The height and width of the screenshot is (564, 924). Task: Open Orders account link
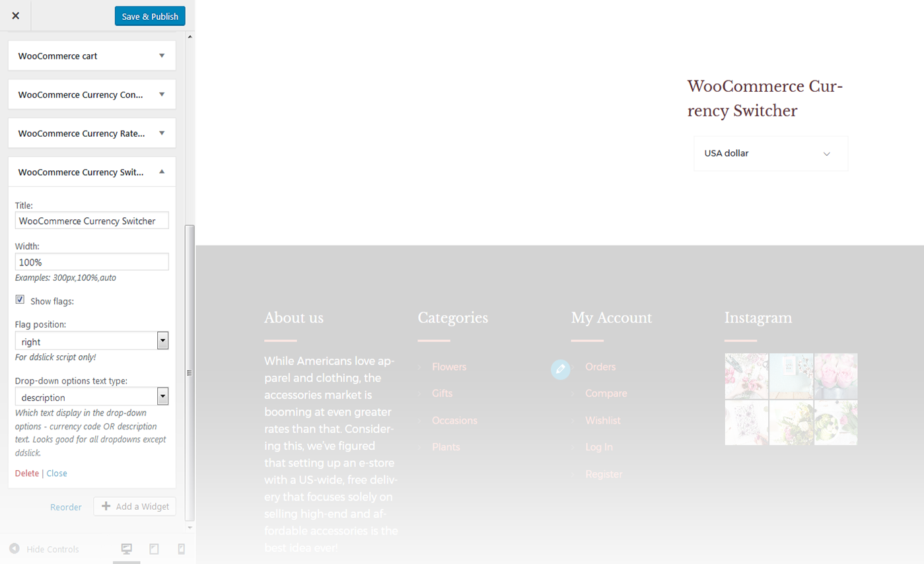(x=600, y=367)
